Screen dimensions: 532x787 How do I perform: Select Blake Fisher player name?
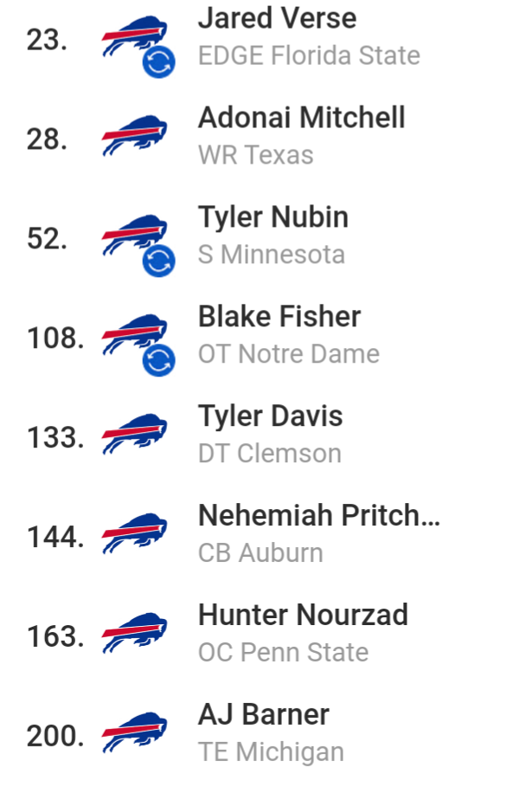click(279, 316)
